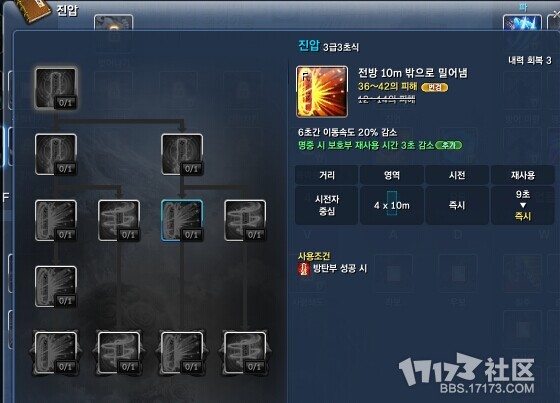Click the red 방탄부 condition icon
Image resolution: width=560 pixels, height=403 pixels.
pyautogui.click(x=303, y=269)
